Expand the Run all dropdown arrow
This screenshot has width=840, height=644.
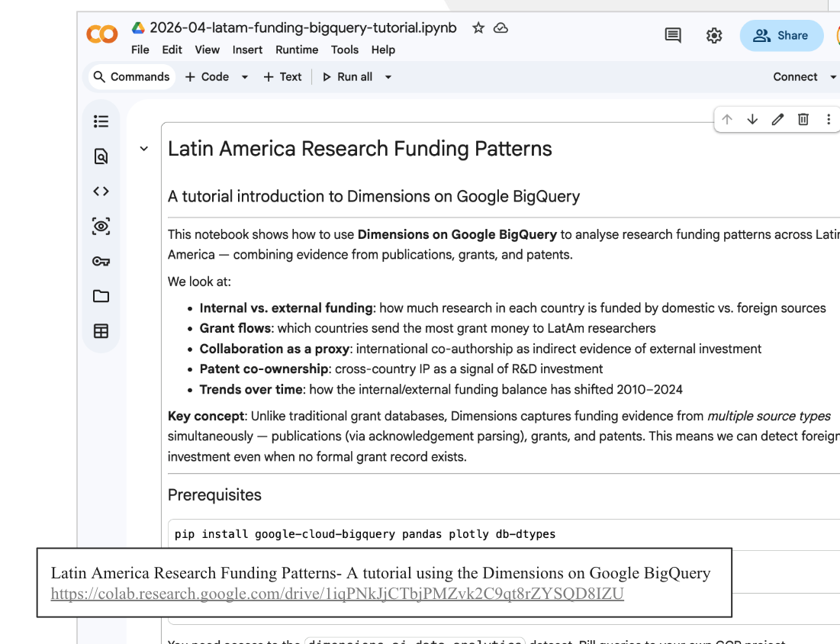[388, 77]
